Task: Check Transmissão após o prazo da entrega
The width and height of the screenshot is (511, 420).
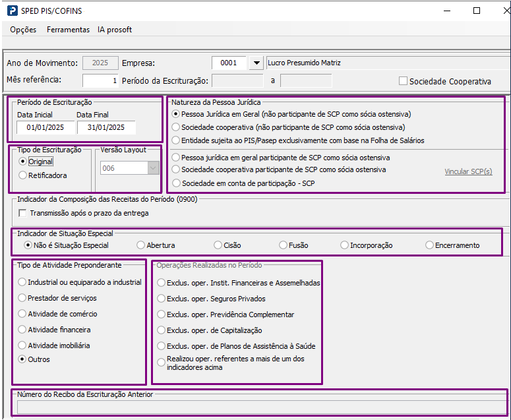Action: 23,213
